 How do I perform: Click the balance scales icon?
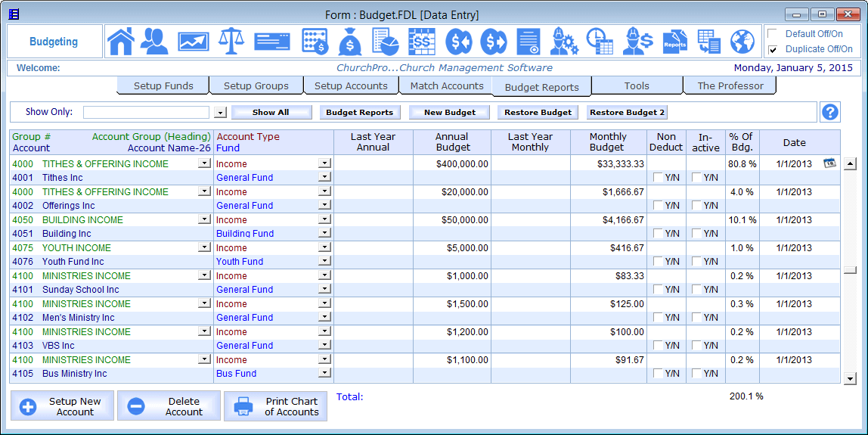232,42
